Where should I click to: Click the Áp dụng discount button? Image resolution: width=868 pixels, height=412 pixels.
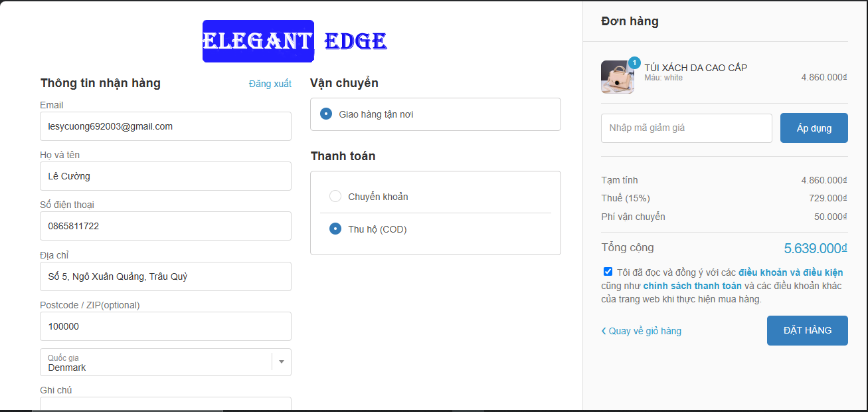814,128
